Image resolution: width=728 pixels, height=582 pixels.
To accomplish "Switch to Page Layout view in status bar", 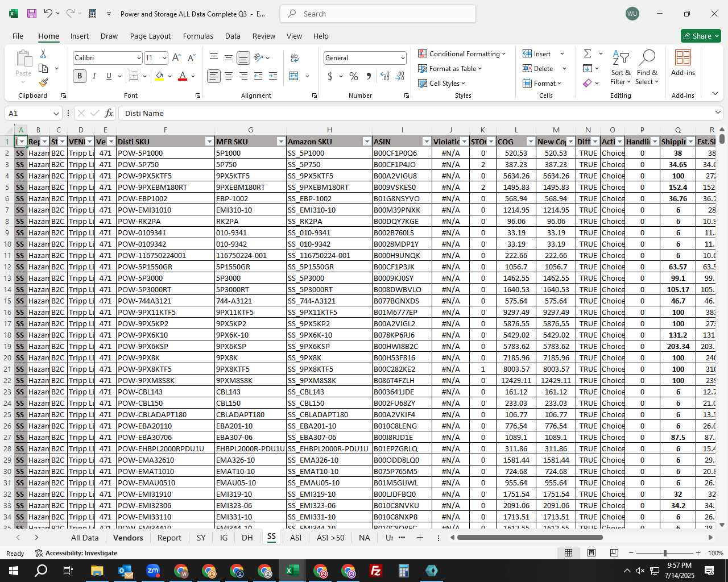I will [591, 553].
